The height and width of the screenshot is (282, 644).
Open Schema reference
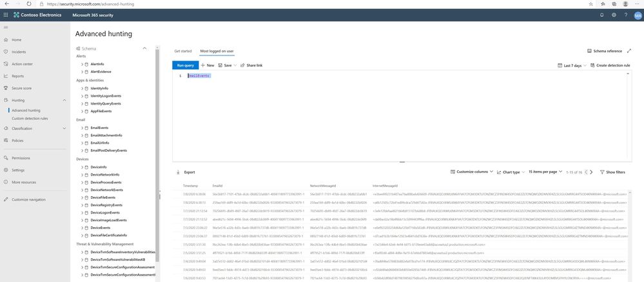(605, 51)
